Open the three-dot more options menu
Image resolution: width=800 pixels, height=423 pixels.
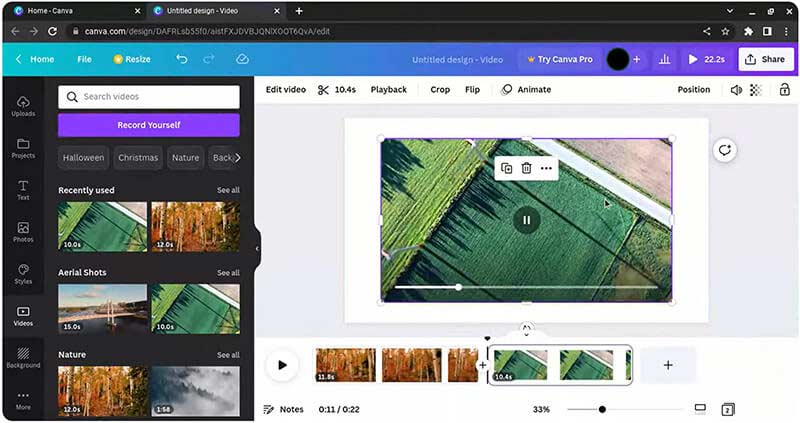(x=546, y=168)
